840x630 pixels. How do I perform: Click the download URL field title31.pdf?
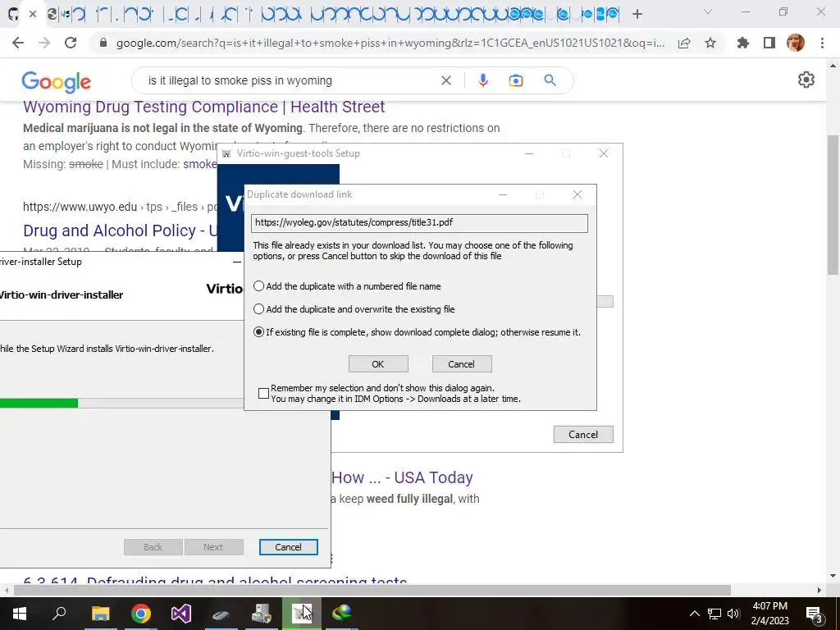coord(419,223)
